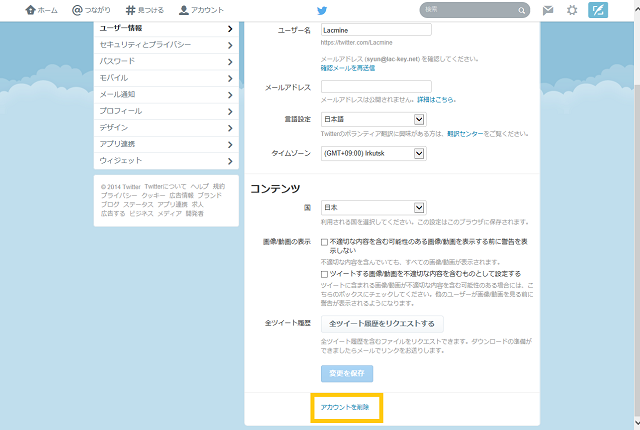Open ビジネス footer link
Screen dimensions: 640x430
(141, 213)
